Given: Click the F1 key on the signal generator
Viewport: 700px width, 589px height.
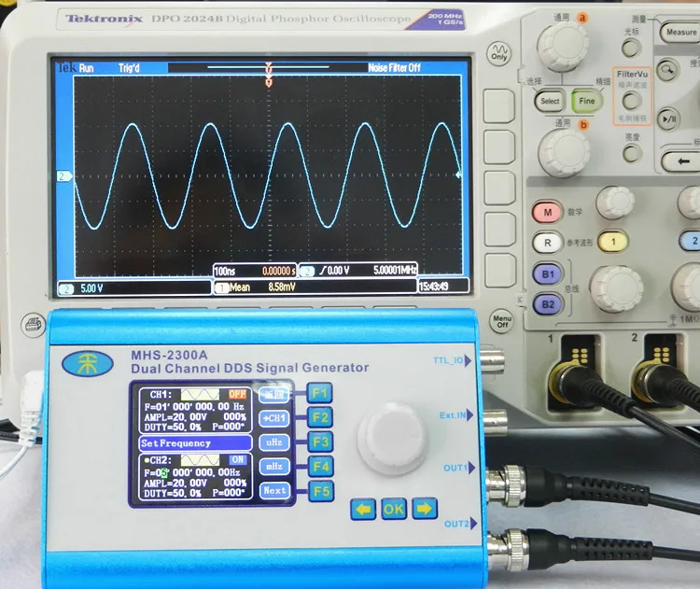Looking at the screenshot, I should (x=319, y=393).
